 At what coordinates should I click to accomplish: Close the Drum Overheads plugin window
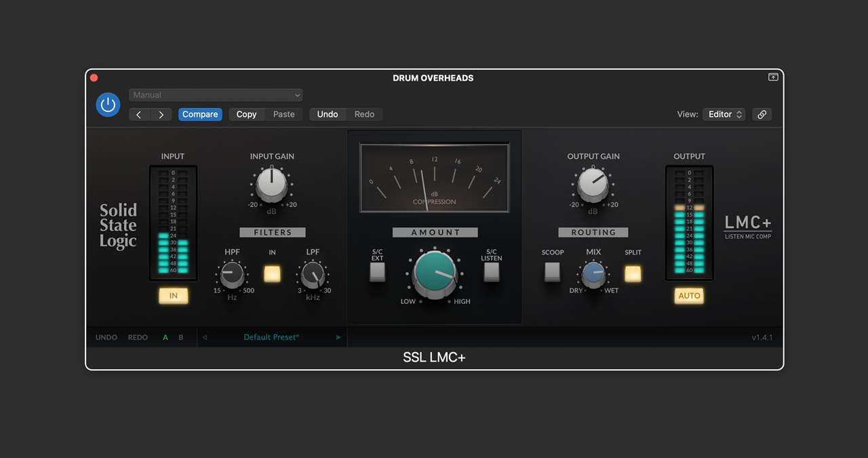click(x=94, y=78)
